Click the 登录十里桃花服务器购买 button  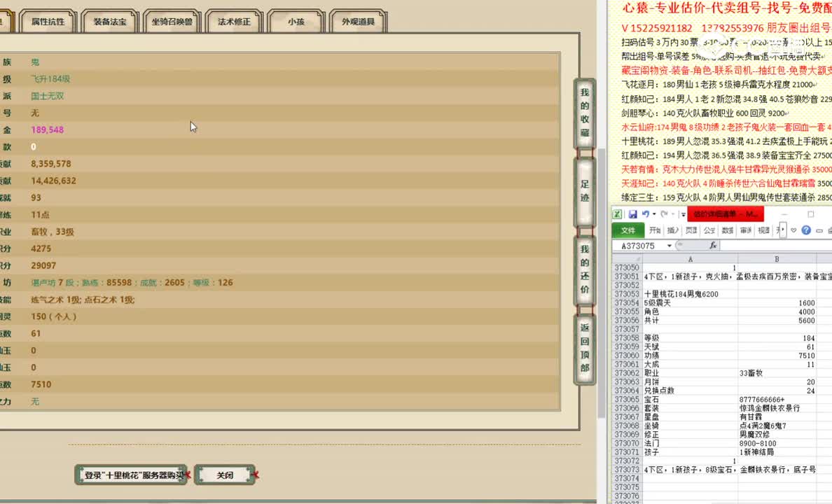click(130, 473)
